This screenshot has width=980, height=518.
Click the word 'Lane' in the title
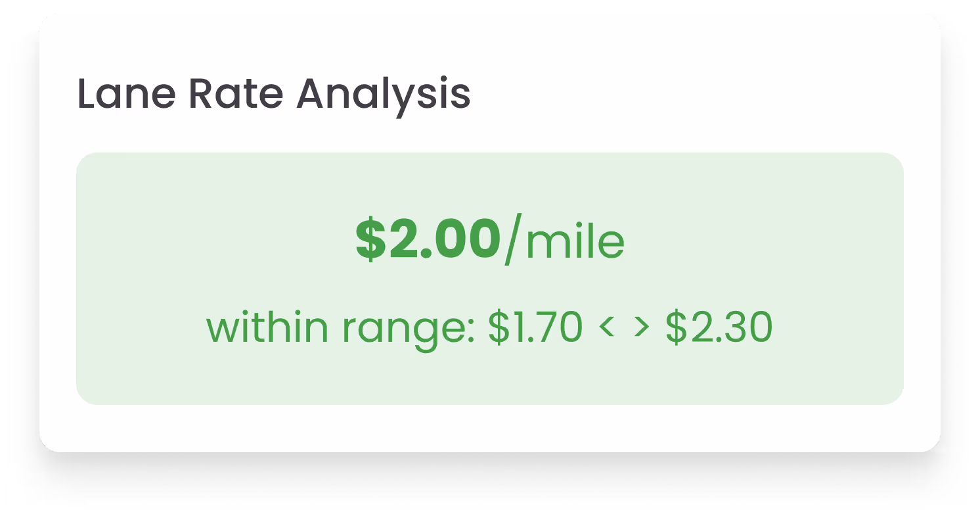(x=127, y=94)
